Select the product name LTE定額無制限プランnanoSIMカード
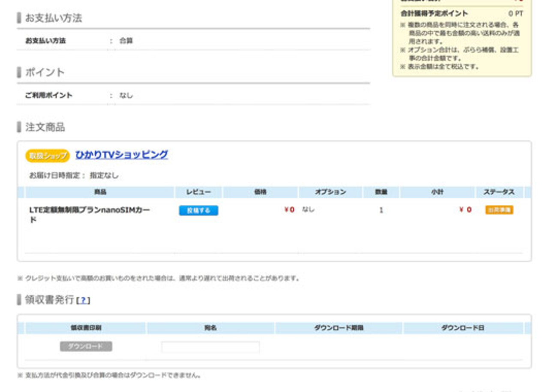 pyautogui.click(x=90, y=215)
